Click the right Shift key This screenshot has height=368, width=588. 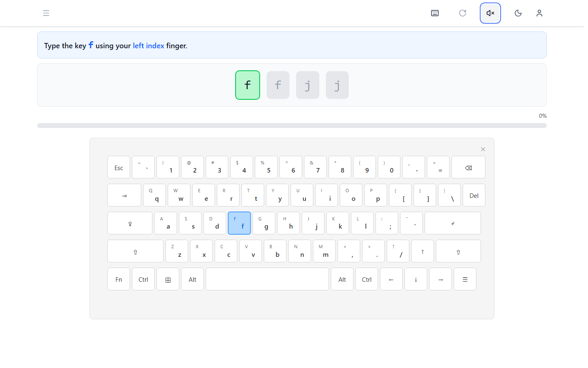pyautogui.click(x=458, y=251)
